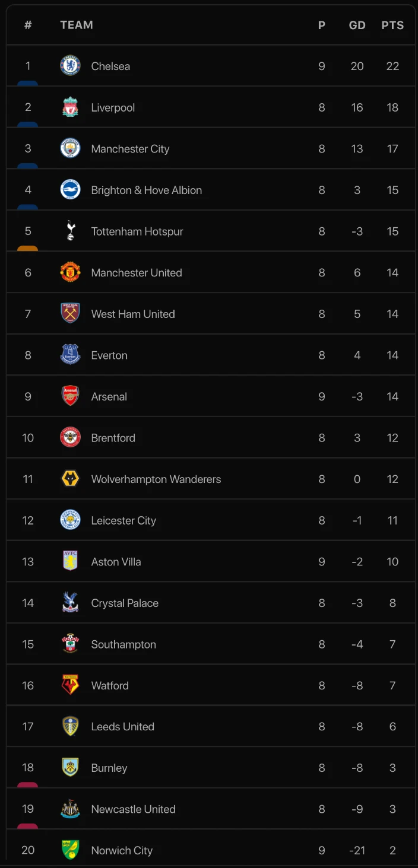The width and height of the screenshot is (418, 868).
Task: Click the Norwich City canary badge
Action: coord(70,850)
